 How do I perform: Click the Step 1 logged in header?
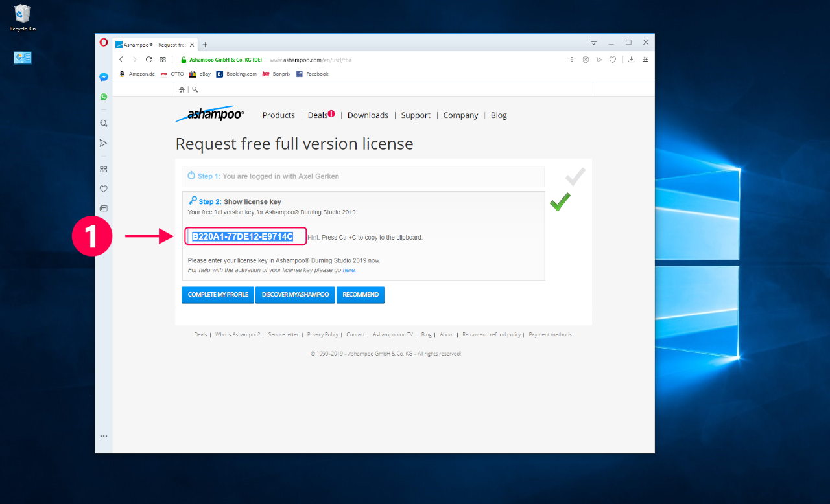[x=363, y=176]
